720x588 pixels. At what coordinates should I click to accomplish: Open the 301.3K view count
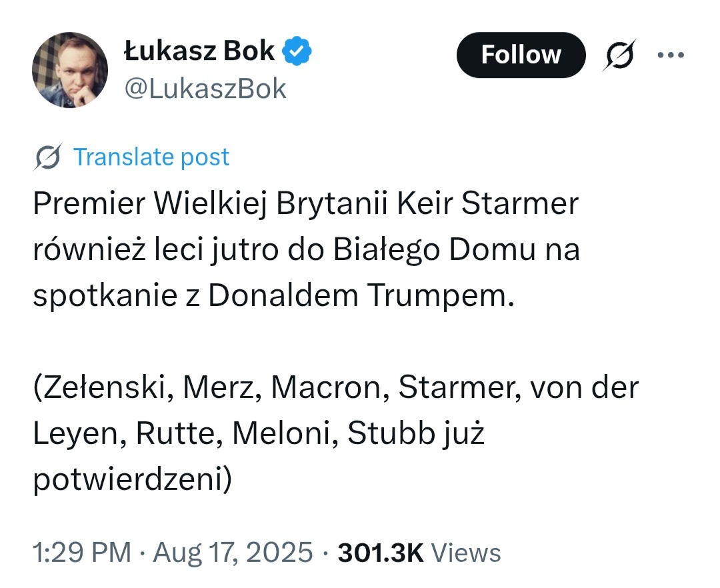tap(381, 553)
